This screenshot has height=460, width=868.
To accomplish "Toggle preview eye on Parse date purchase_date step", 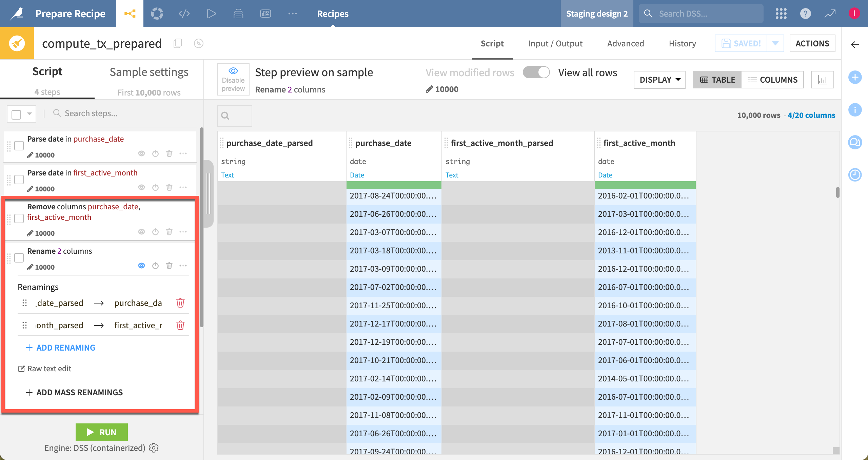I will (x=141, y=153).
